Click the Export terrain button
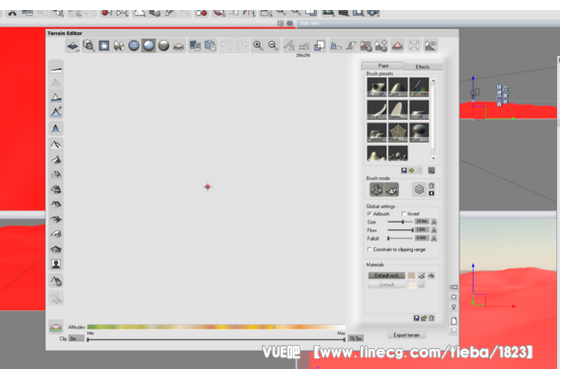Screen dimensions: 561x369 pyautogui.click(x=406, y=335)
